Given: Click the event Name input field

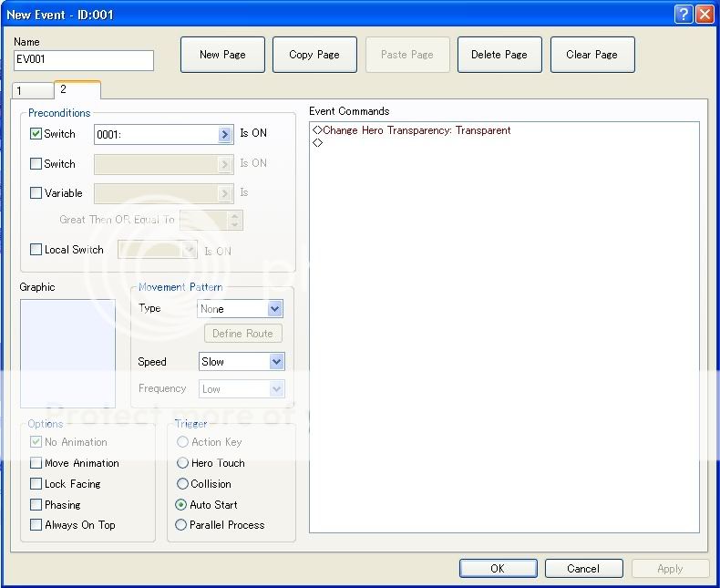Looking at the screenshot, I should [84, 61].
